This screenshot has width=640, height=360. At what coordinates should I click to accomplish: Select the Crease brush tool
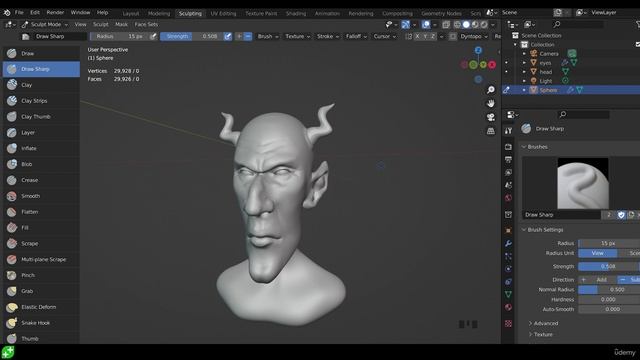41,180
